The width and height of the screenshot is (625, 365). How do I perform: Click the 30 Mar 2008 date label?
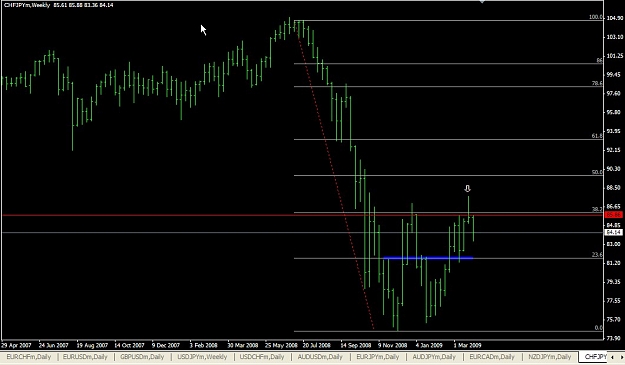pos(242,345)
